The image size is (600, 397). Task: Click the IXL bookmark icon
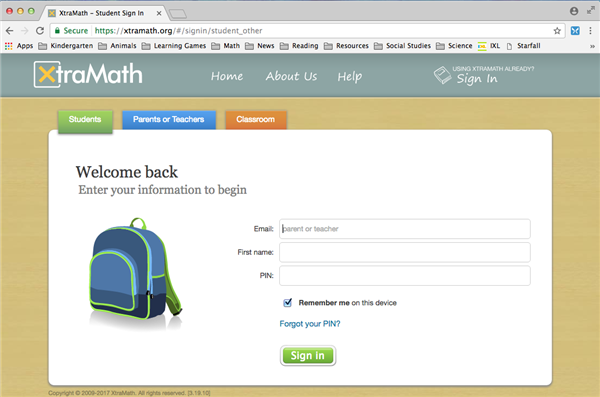pos(482,46)
